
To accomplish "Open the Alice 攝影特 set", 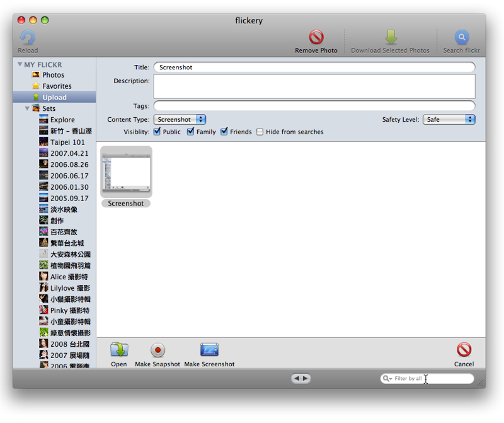I will (x=54, y=277).
